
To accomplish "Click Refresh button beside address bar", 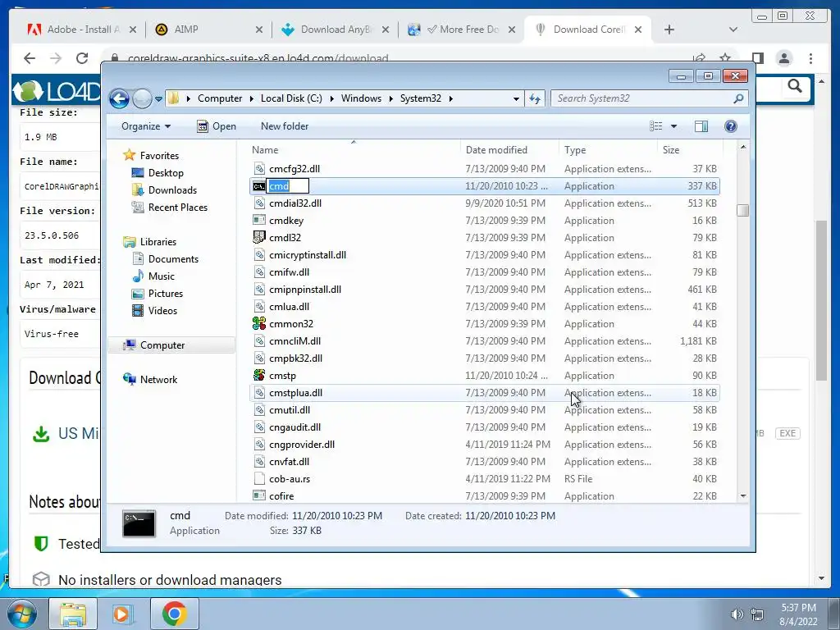I will point(535,98).
